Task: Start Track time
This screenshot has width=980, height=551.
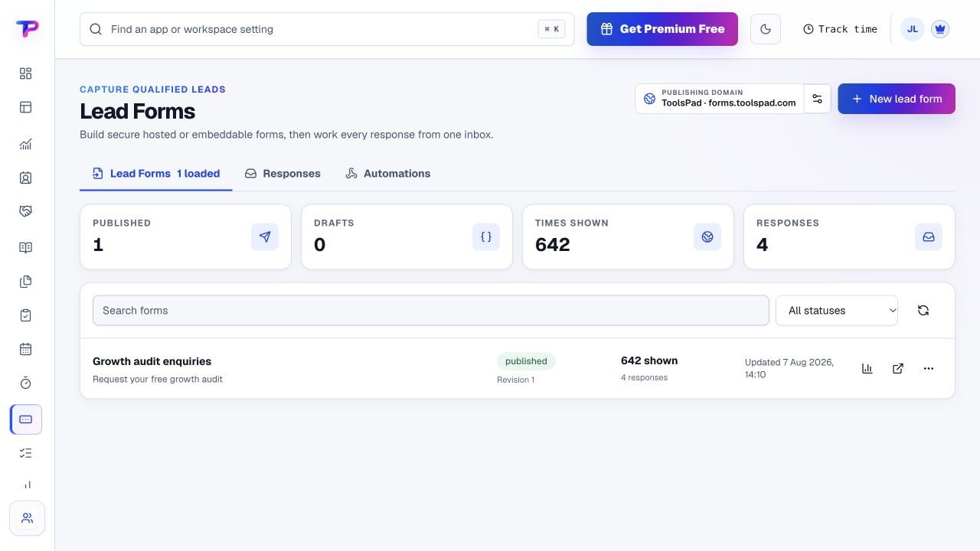Action: [x=840, y=29]
